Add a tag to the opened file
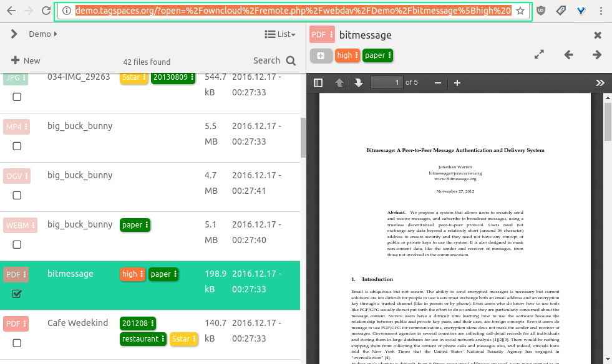This screenshot has width=612, height=364. [x=321, y=56]
